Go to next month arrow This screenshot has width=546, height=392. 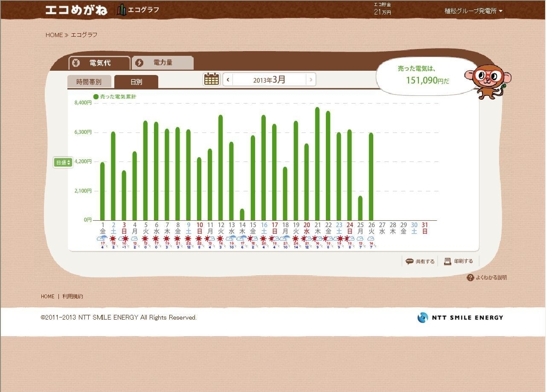(x=311, y=80)
